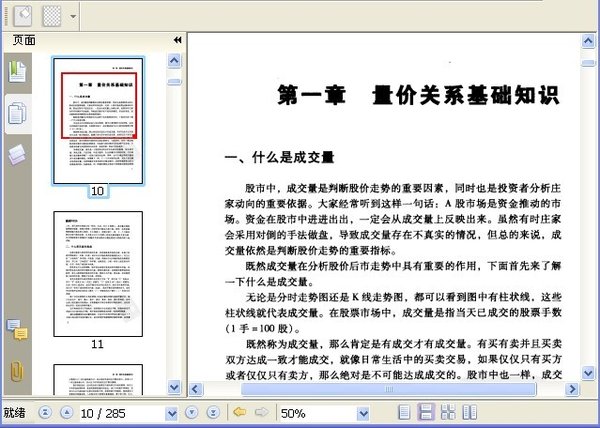Click the previous view back arrow
This screenshot has width=600, height=428.
pyautogui.click(x=240, y=412)
